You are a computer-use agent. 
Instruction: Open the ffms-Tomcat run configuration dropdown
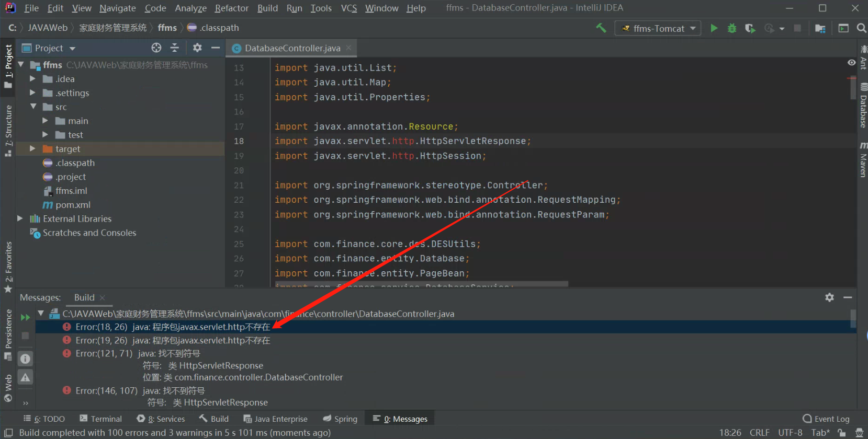click(x=658, y=28)
